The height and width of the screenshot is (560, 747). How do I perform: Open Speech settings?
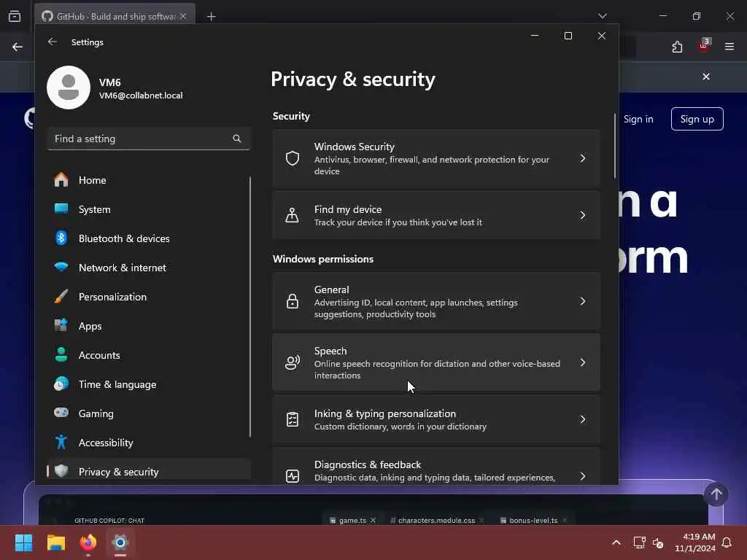pyautogui.click(x=436, y=362)
